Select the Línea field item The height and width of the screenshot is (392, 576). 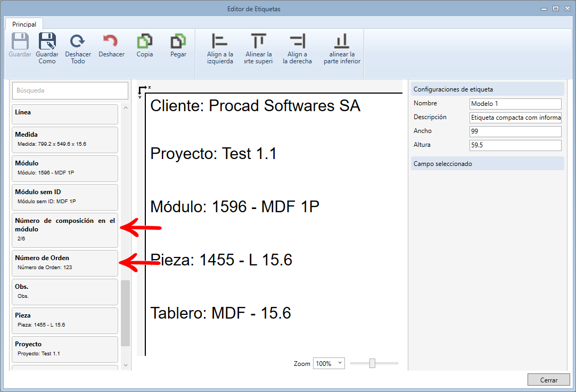click(x=65, y=114)
